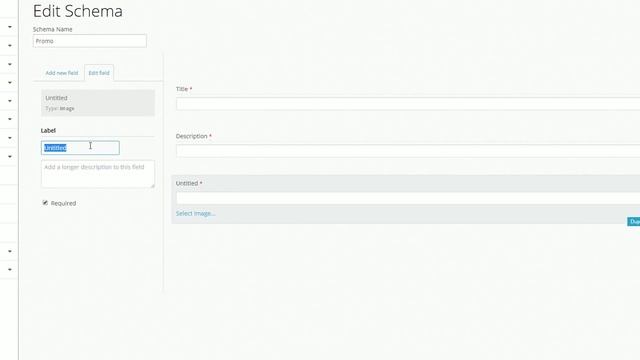Switch to the Add new field tab
640x360 pixels.
coord(62,73)
